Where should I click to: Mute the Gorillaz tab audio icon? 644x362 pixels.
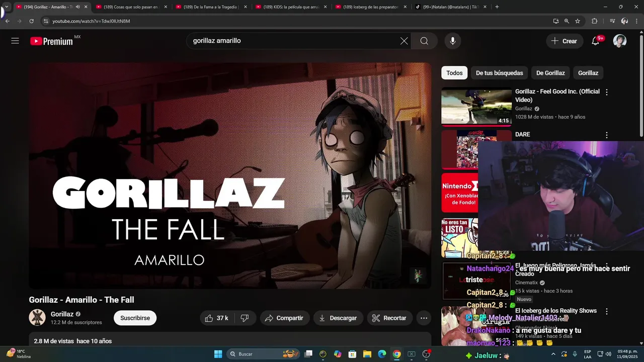coord(77,7)
